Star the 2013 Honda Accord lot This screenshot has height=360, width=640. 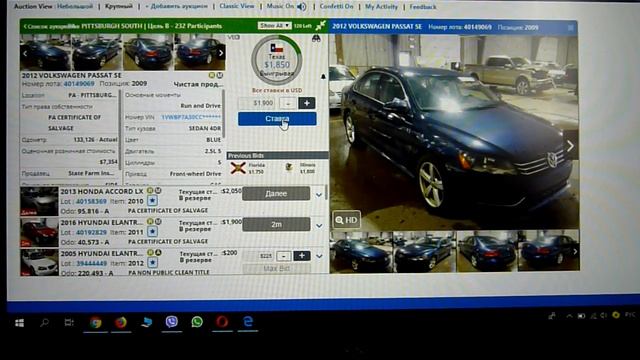point(152,201)
